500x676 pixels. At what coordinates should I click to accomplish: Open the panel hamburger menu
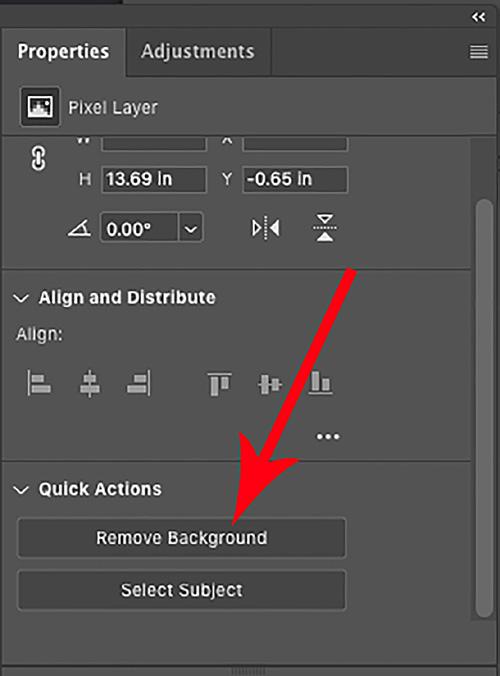(x=479, y=52)
